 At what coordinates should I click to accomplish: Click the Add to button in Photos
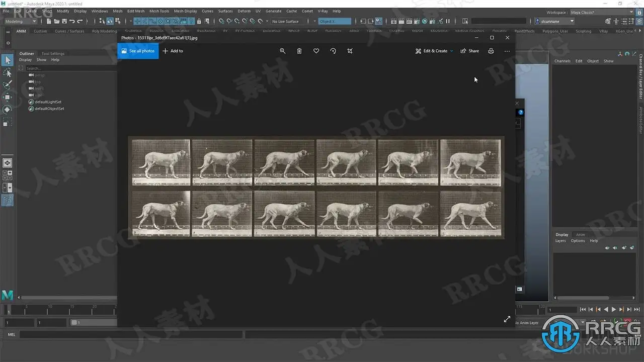click(x=173, y=51)
